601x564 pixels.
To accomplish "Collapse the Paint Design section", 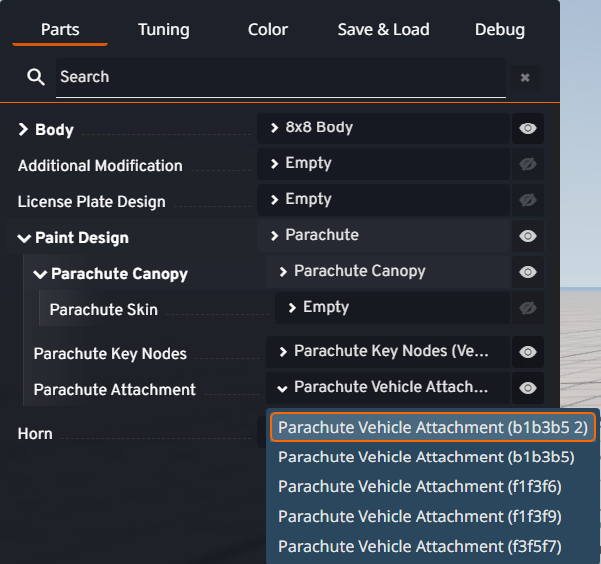I will 23,238.
